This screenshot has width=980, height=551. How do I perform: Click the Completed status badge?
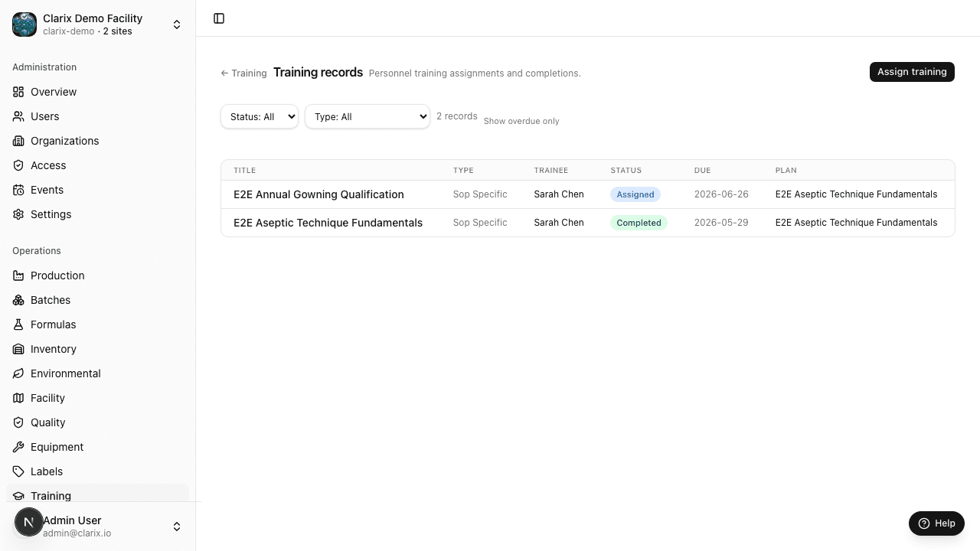(x=639, y=223)
